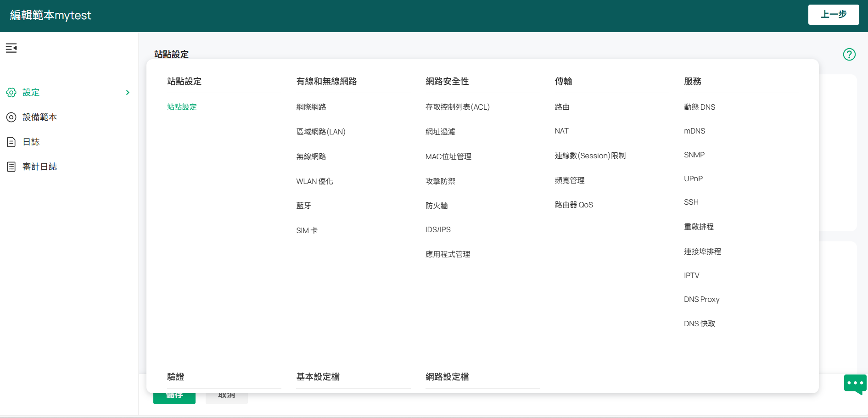
Task: Expand the 設定 chevron arrow in sidebar
Action: coord(128,92)
